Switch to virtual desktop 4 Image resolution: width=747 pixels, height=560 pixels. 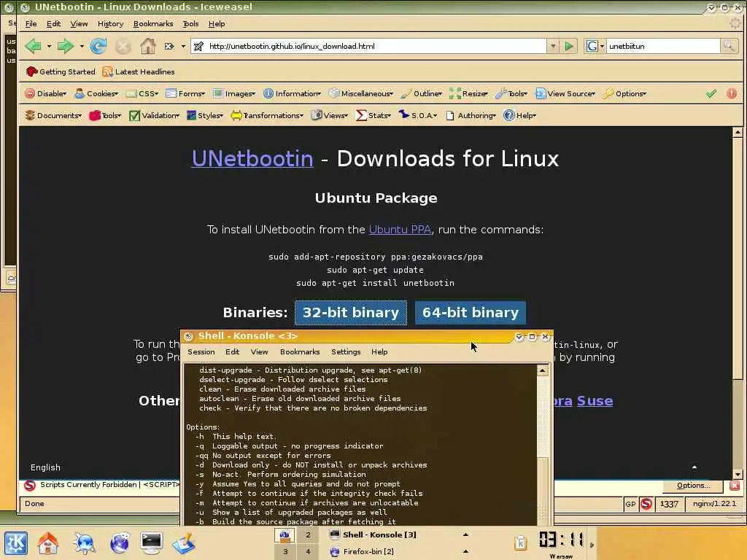click(308, 551)
